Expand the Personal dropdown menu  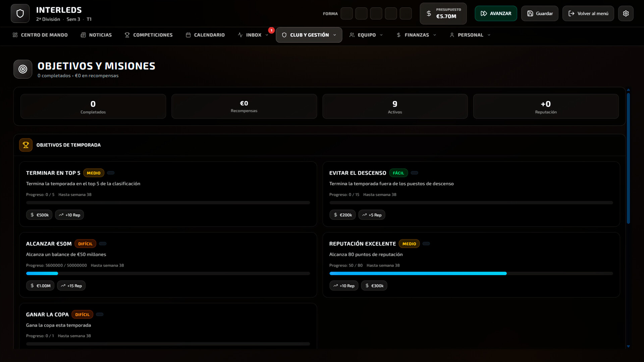pos(470,35)
